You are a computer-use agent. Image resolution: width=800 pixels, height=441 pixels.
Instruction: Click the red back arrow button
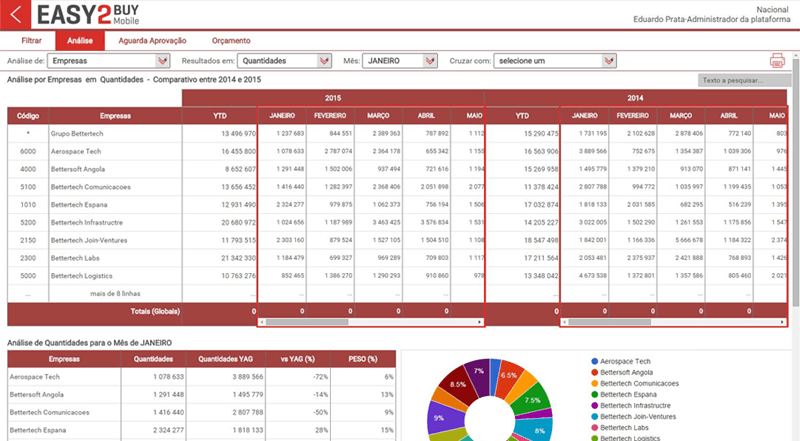(15, 14)
